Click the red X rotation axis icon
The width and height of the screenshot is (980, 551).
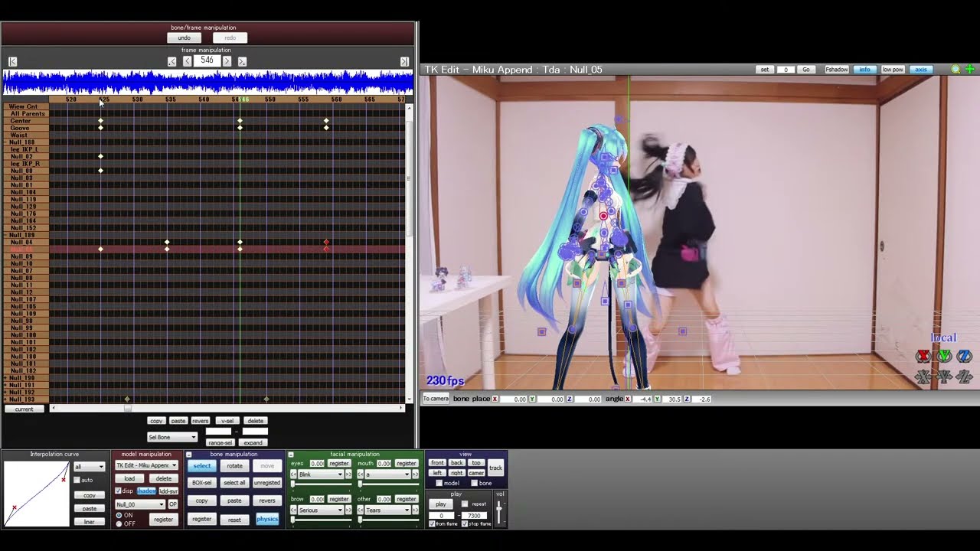click(x=923, y=357)
